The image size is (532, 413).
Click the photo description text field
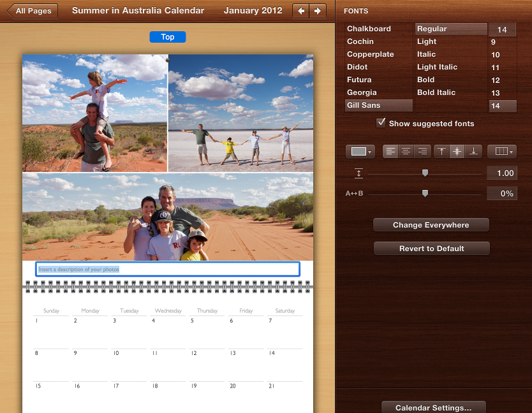click(x=167, y=268)
